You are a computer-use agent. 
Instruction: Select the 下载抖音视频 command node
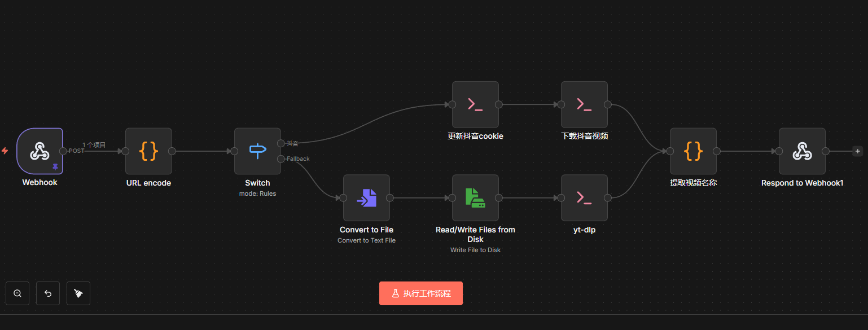click(584, 104)
